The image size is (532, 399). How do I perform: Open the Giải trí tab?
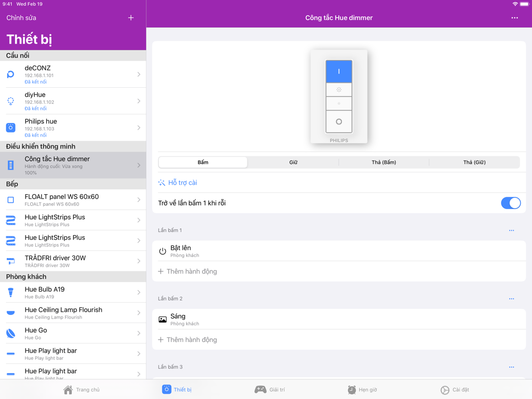coord(270,389)
